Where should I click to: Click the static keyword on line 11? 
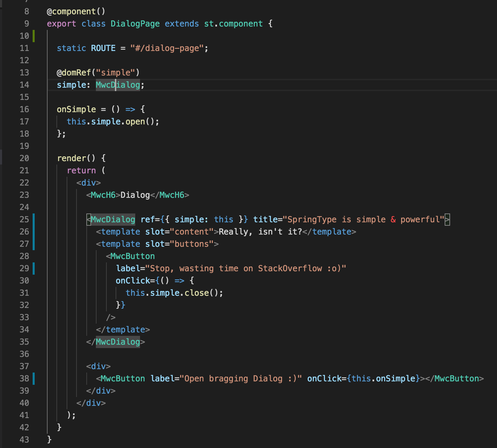click(x=71, y=48)
